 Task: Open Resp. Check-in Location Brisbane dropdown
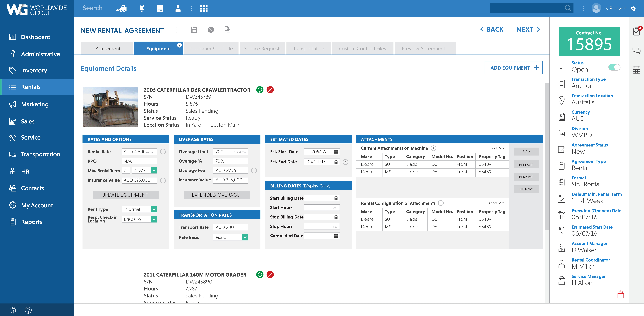click(154, 219)
